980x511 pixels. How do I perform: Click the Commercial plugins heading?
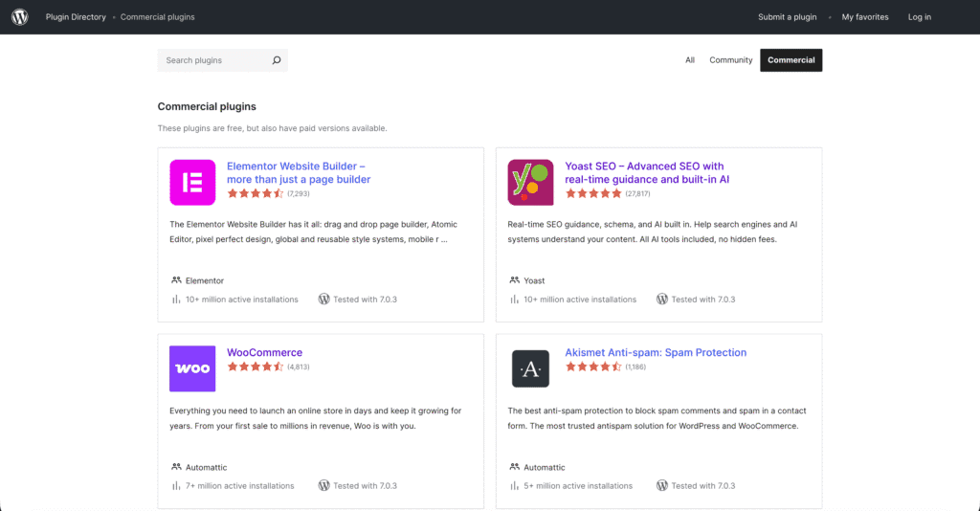click(x=207, y=106)
